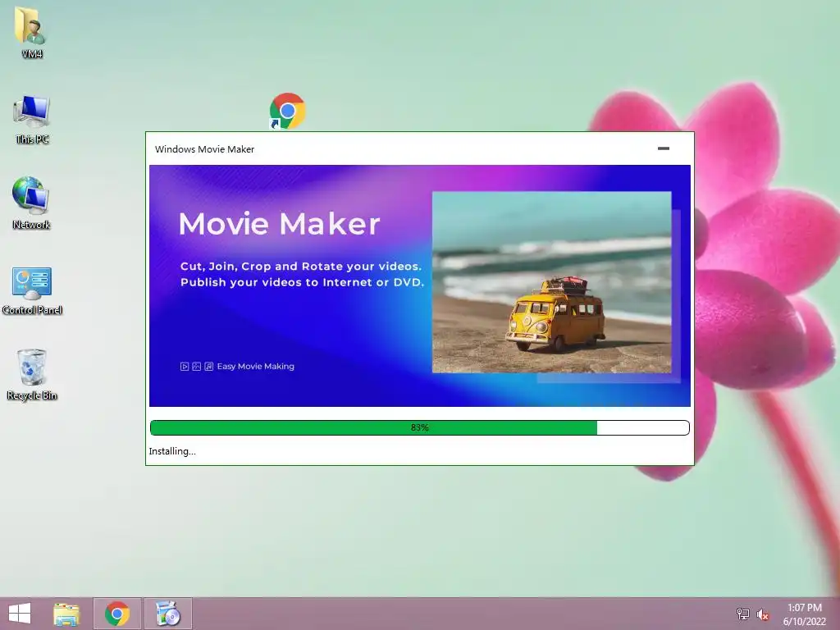Click the Chrome shortcut on the desktop
Image resolution: width=840 pixels, height=630 pixels.
(288, 111)
